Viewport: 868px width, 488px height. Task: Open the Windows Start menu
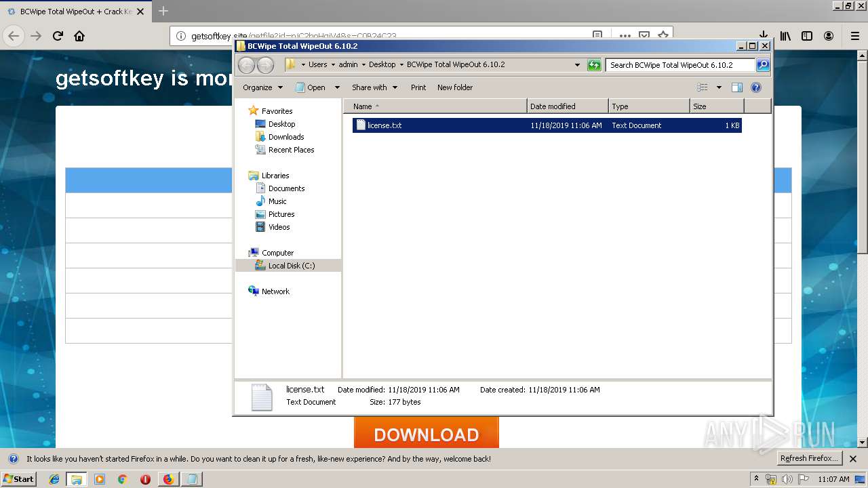point(18,479)
